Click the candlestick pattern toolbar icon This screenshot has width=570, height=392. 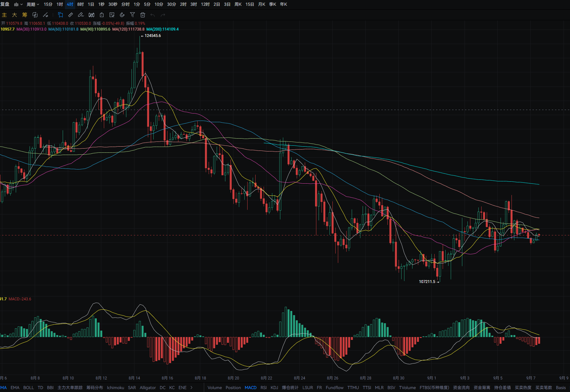click(91, 15)
